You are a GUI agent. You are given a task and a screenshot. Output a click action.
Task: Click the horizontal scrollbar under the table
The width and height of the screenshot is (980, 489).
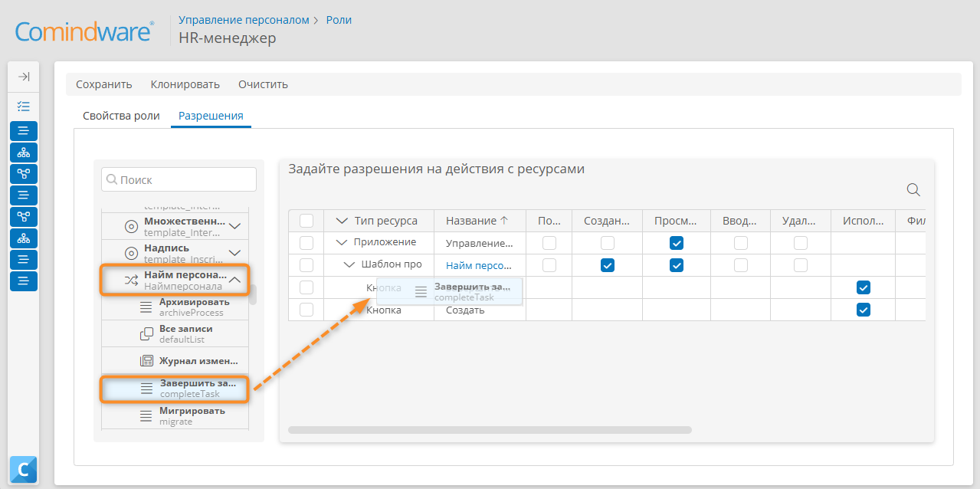point(490,430)
